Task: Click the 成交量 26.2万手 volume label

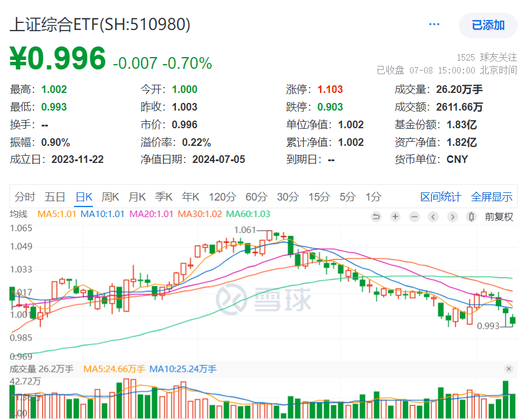Action: pos(42,369)
